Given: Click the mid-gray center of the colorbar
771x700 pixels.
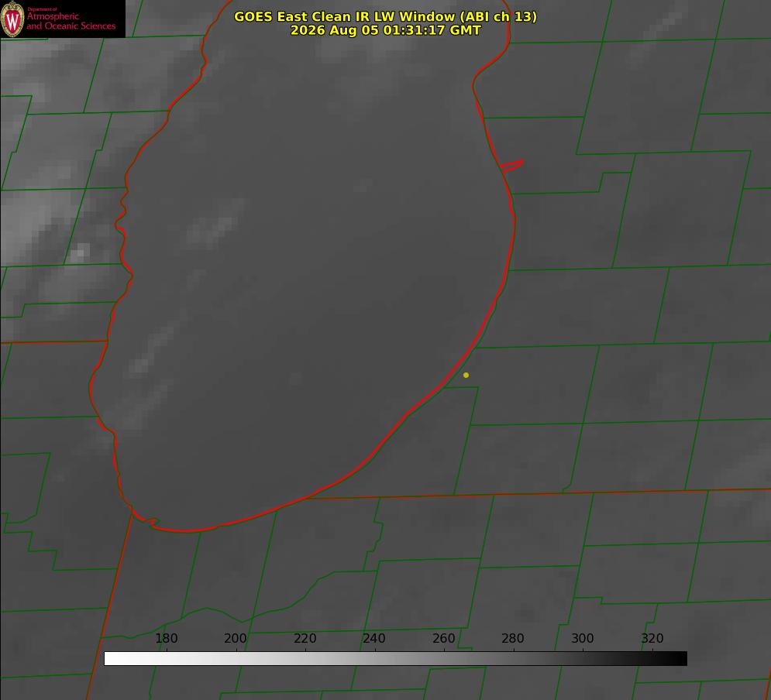Looking at the screenshot, I should [x=395, y=659].
